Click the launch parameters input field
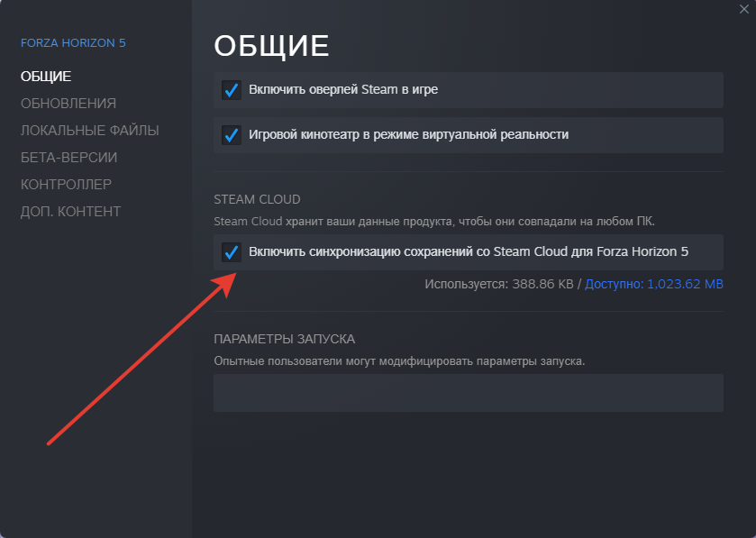The width and height of the screenshot is (756, 538). [468, 393]
